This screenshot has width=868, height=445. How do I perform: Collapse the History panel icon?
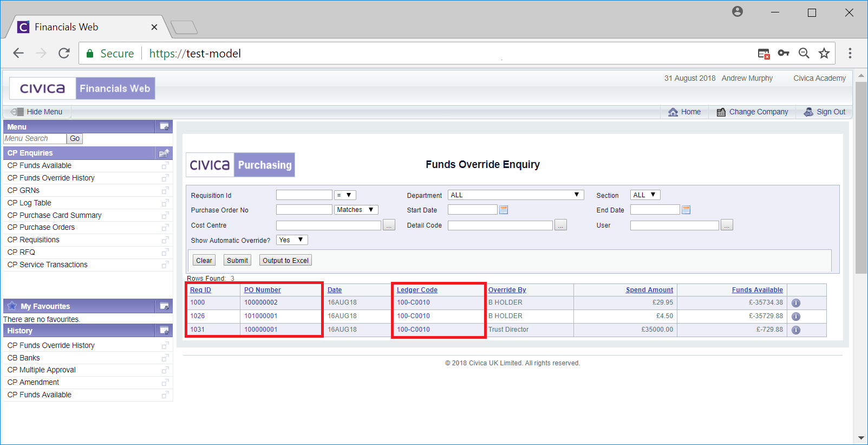tap(164, 331)
